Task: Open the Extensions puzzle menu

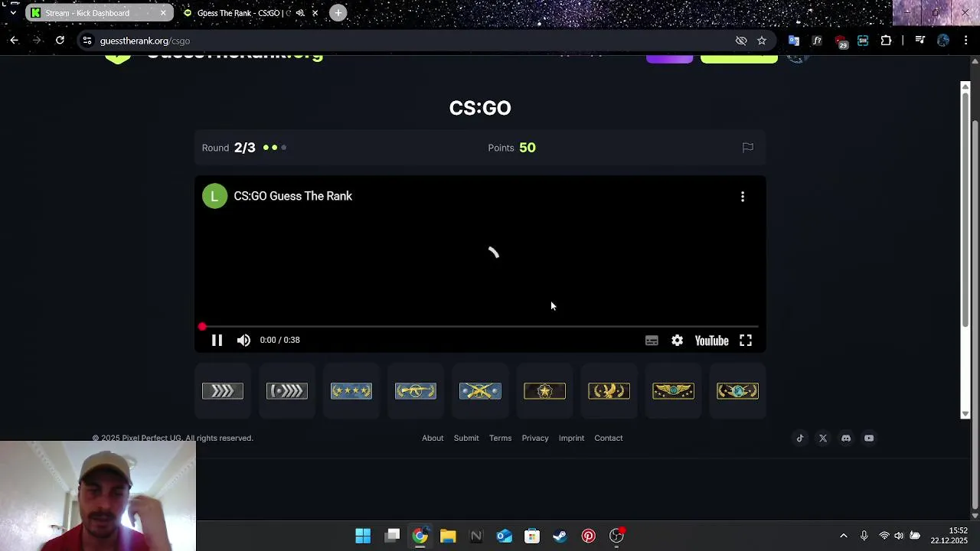Action: click(886, 41)
